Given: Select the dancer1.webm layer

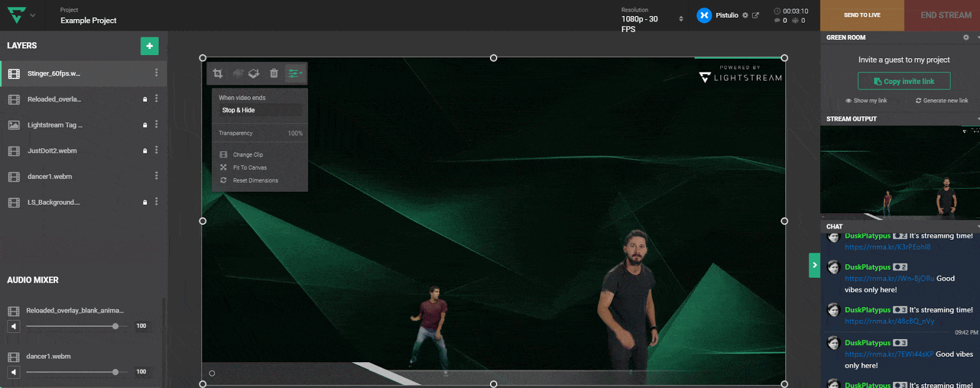Looking at the screenshot, I should [83, 177].
